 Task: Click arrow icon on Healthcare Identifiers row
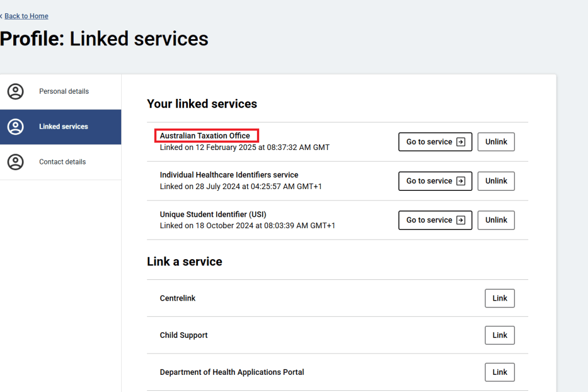(460, 181)
